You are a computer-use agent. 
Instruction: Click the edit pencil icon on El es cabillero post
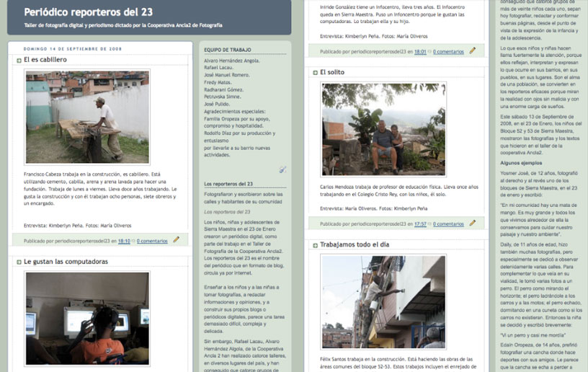coord(177,239)
